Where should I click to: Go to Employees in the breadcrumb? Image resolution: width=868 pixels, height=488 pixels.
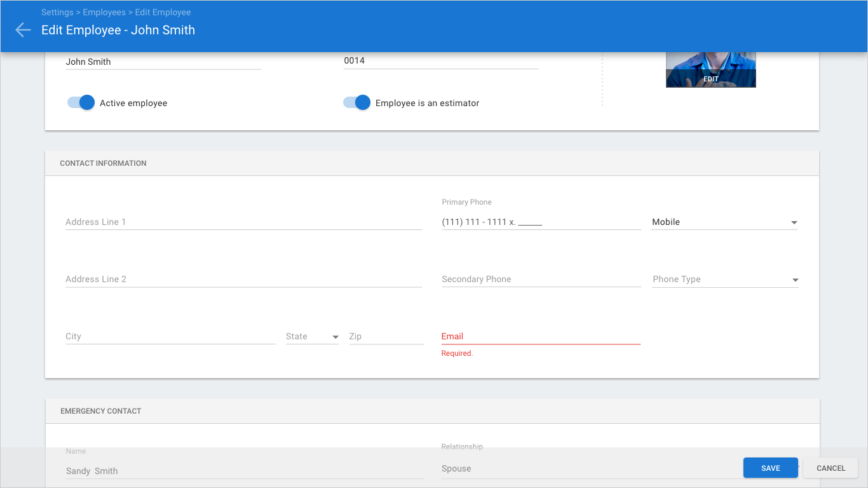[104, 12]
